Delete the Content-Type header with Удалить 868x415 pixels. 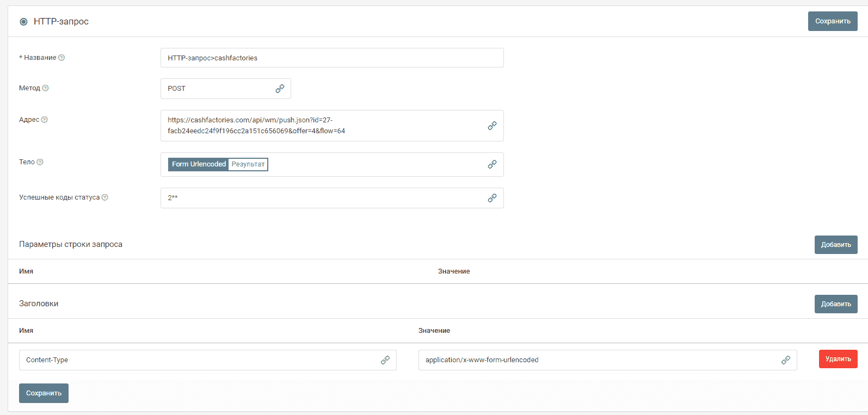(838, 359)
